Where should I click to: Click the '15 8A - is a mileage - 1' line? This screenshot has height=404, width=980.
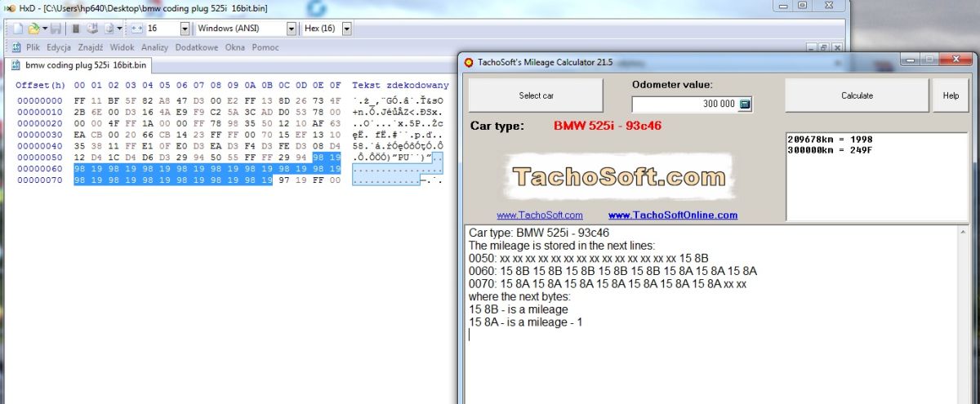(x=526, y=322)
